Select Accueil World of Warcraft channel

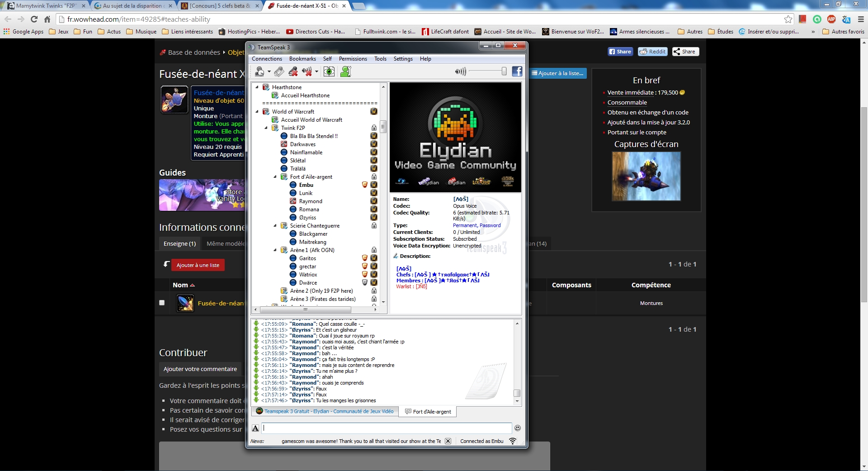311,120
